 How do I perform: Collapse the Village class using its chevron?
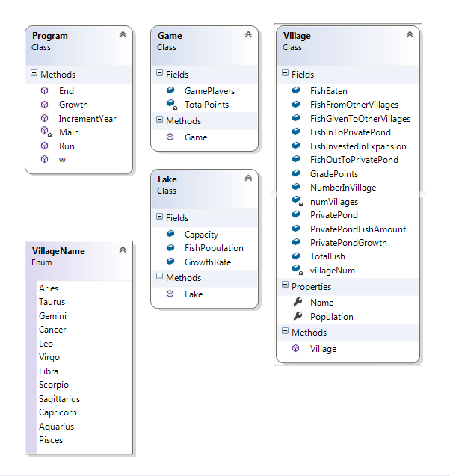point(409,35)
